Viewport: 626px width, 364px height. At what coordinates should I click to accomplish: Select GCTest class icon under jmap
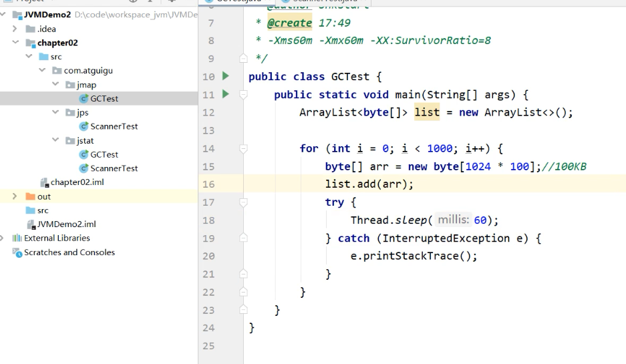[84, 99]
